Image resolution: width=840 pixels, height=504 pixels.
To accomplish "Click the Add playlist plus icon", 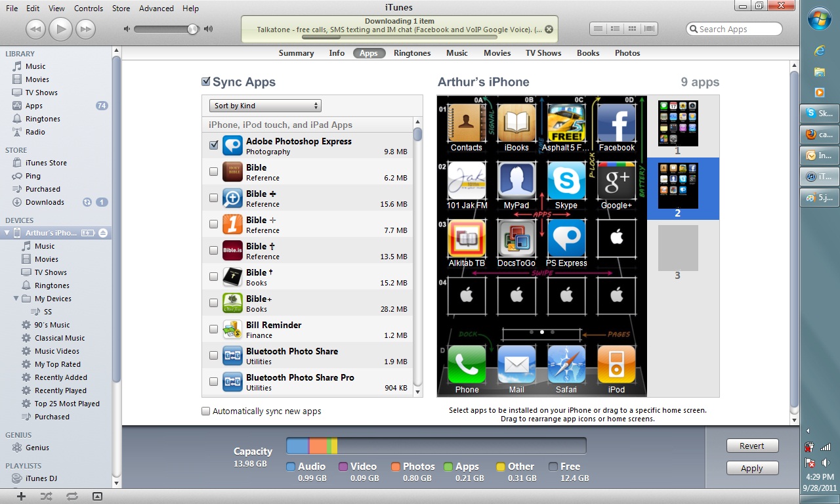I will pos(21,496).
